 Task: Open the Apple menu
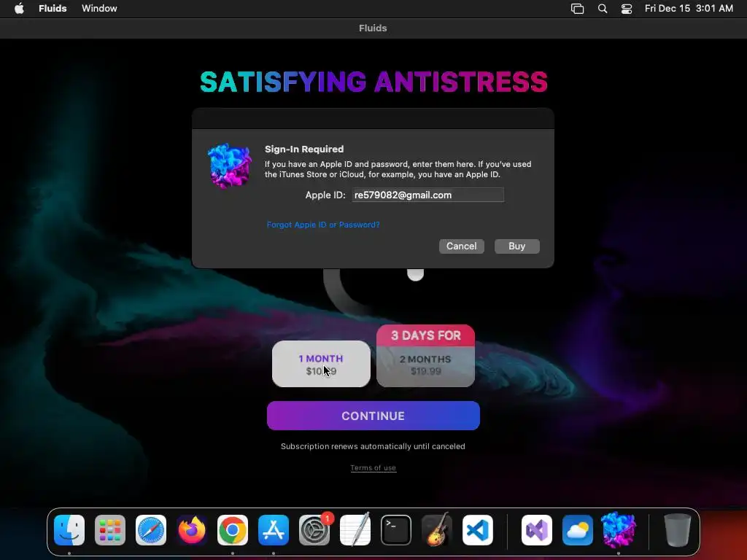click(x=19, y=8)
